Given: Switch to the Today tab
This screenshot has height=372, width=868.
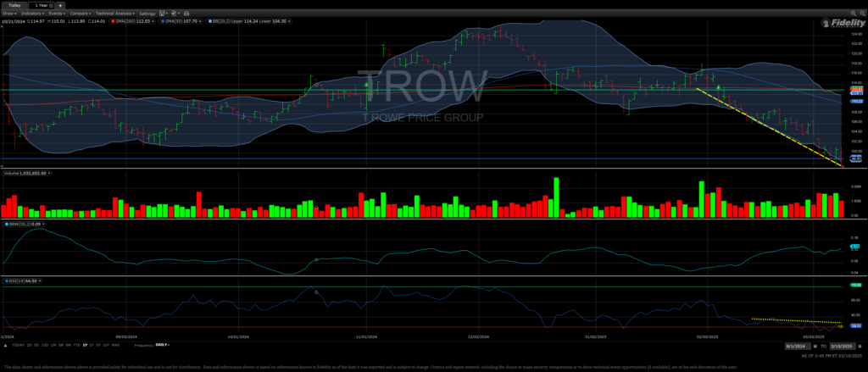Looking at the screenshot, I should pyautogui.click(x=14, y=5).
